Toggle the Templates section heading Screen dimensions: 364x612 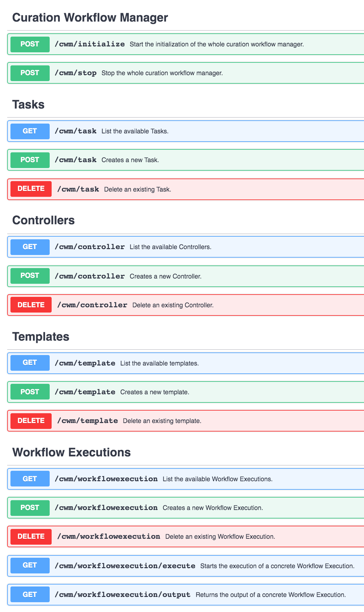click(x=41, y=337)
